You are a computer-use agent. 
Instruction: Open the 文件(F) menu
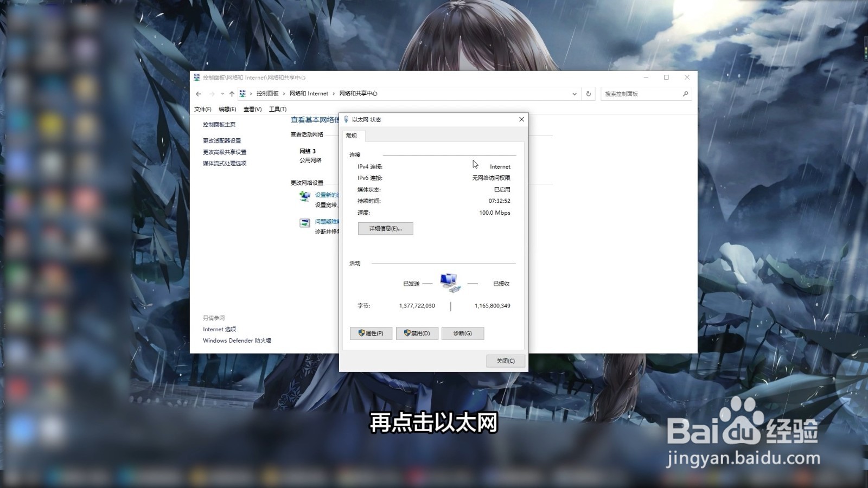pyautogui.click(x=203, y=109)
